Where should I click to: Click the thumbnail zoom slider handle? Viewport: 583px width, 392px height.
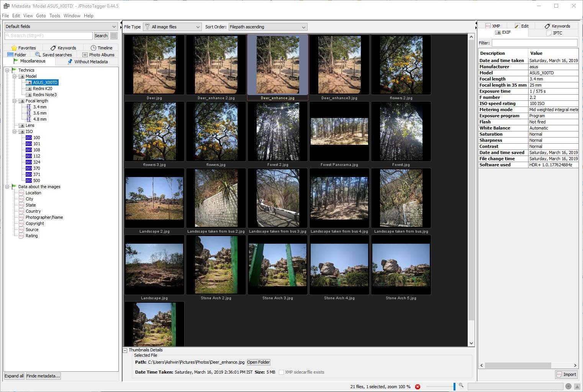[454, 386]
